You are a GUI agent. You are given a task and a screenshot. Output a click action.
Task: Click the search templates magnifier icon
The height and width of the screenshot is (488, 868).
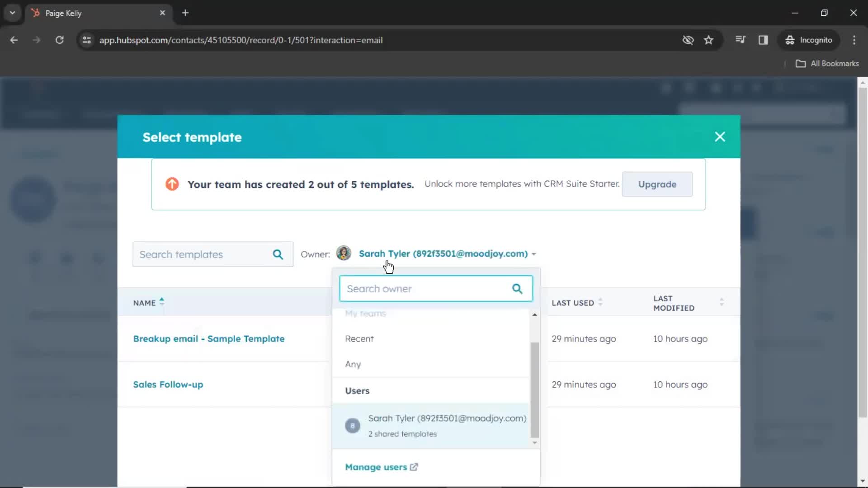pos(278,254)
